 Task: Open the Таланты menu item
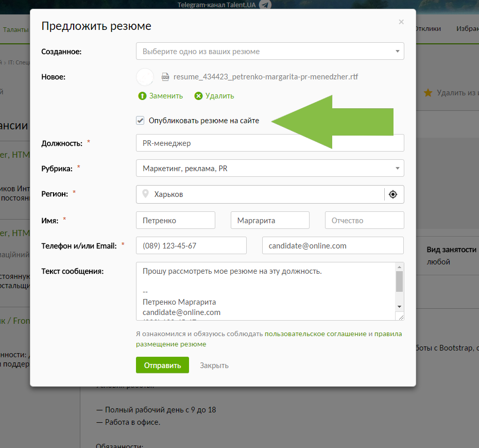pos(15,29)
